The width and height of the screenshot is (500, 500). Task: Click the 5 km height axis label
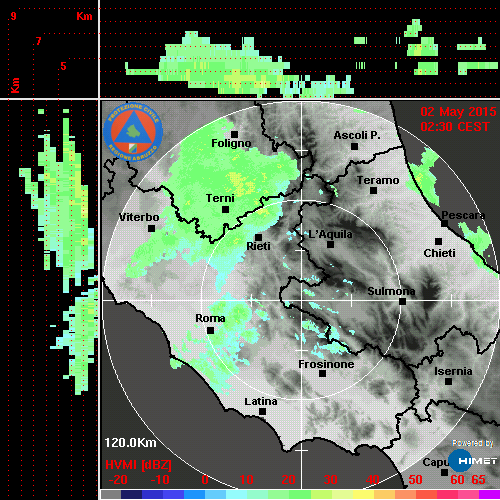click(x=63, y=66)
